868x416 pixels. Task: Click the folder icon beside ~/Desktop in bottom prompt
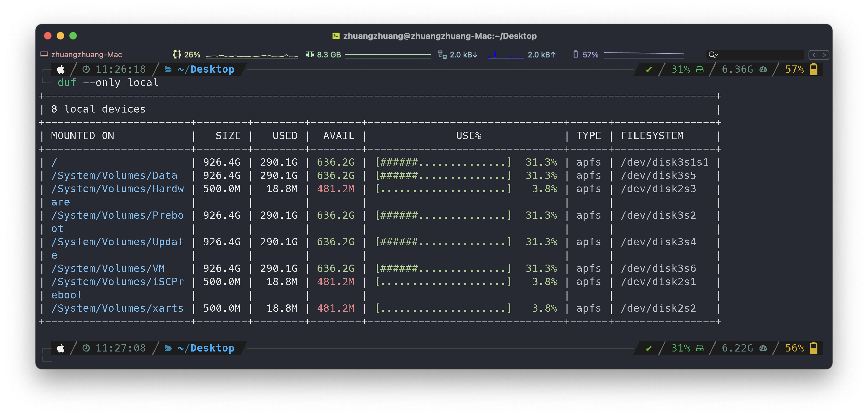point(168,348)
